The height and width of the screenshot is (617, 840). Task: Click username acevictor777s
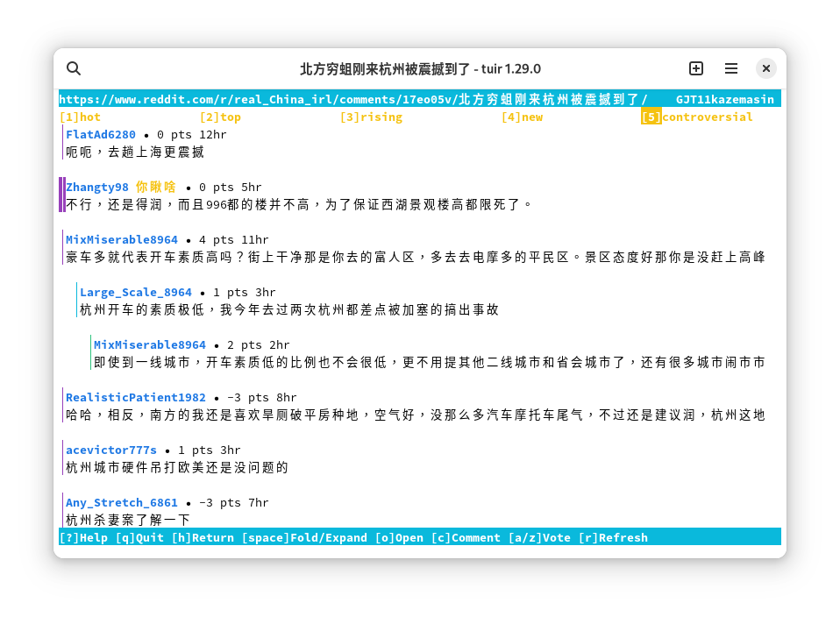[111, 450]
